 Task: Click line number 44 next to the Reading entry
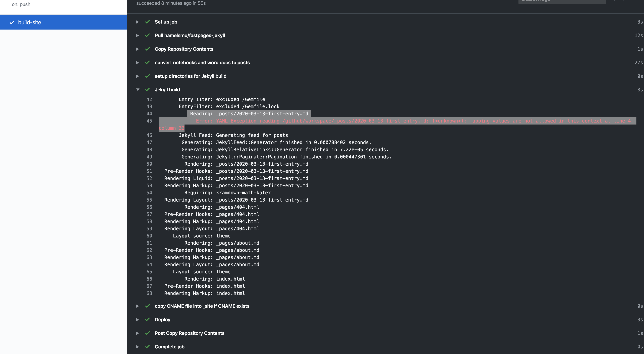(x=149, y=114)
